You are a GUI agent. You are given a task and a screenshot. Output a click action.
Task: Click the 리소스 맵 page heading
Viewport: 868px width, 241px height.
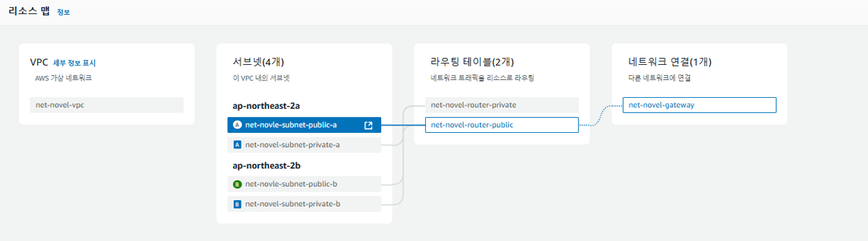point(29,12)
